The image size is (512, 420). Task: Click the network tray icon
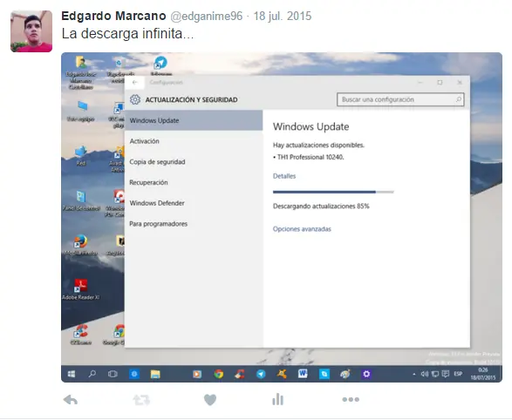(435, 374)
